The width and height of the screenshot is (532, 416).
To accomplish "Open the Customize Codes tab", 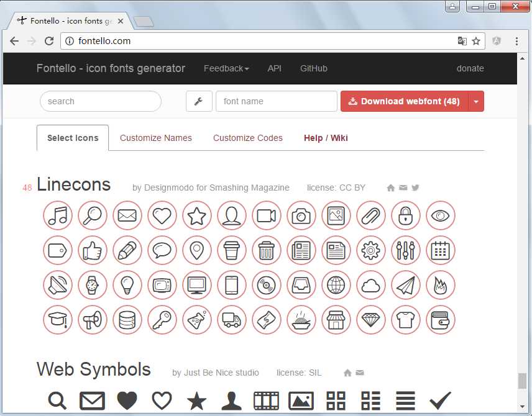I will (248, 138).
